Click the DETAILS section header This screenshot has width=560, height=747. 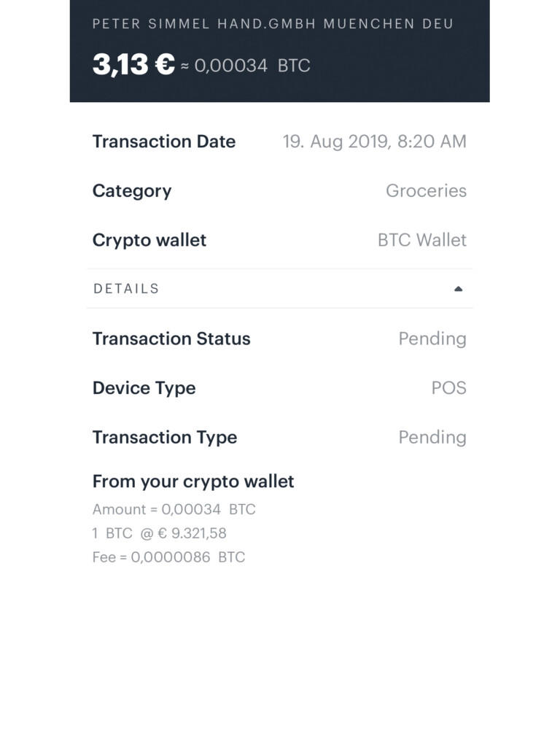[x=279, y=289]
